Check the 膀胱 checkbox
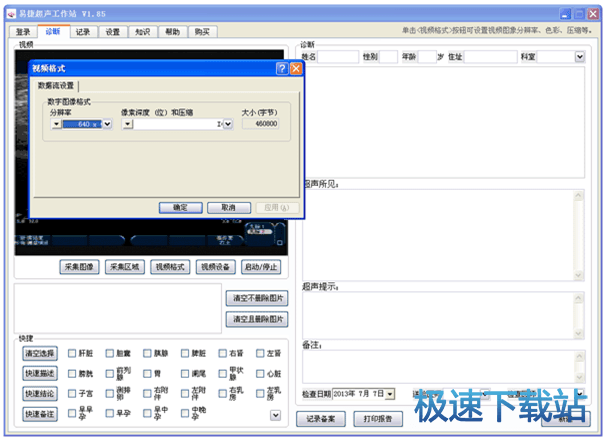The image size is (608, 443). (72, 374)
